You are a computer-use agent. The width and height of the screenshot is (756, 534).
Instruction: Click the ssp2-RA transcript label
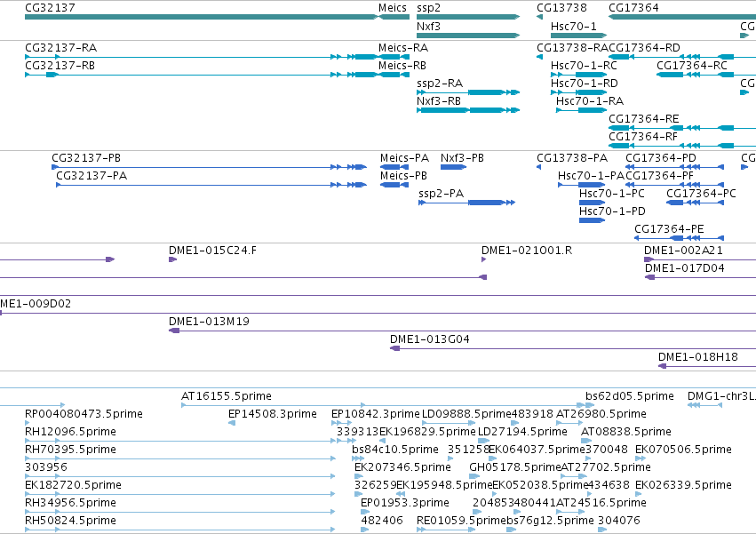(440, 84)
